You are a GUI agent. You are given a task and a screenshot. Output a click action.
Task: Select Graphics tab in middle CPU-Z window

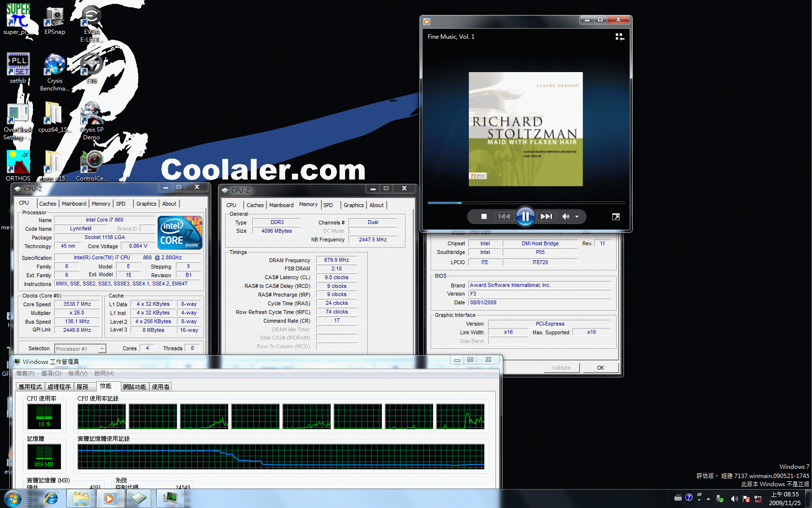point(354,206)
